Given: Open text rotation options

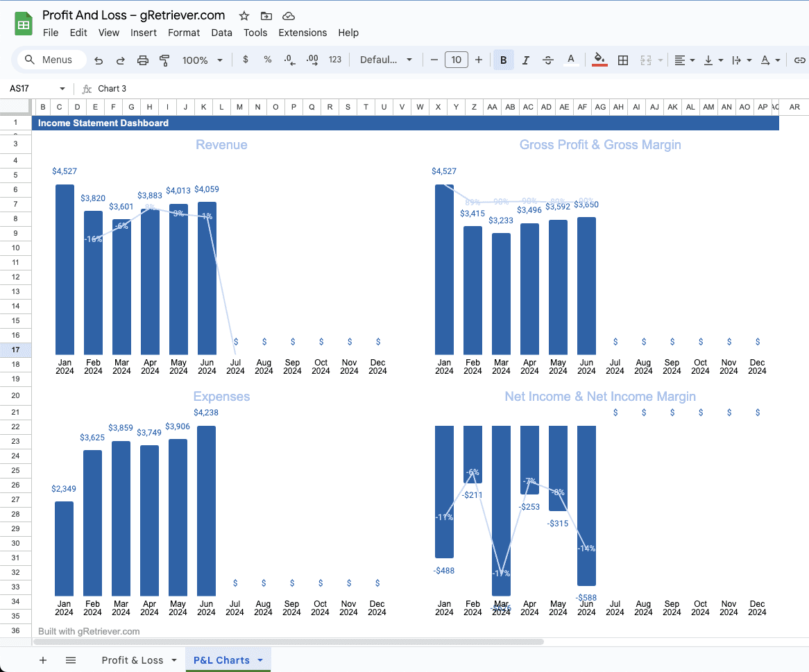Looking at the screenshot, I should click(769, 60).
